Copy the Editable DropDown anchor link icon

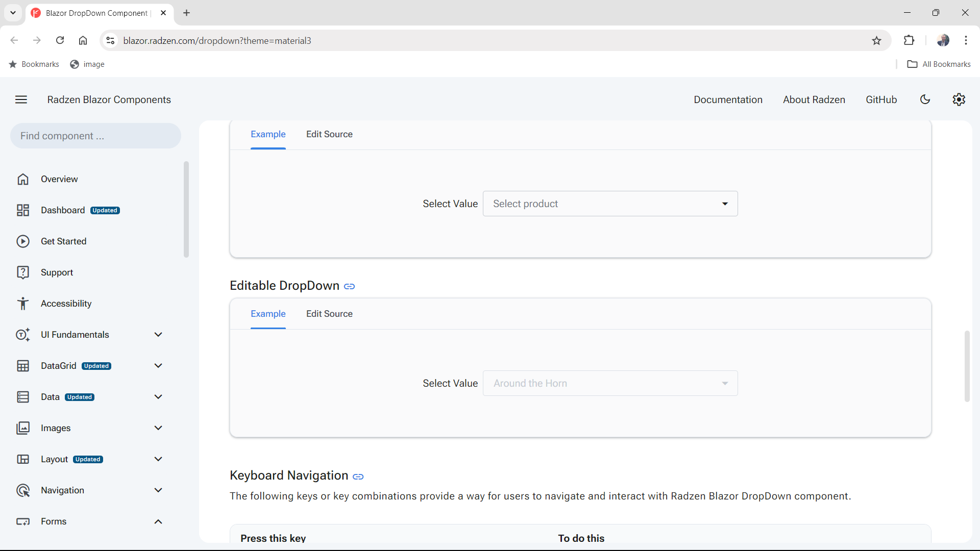[350, 286]
